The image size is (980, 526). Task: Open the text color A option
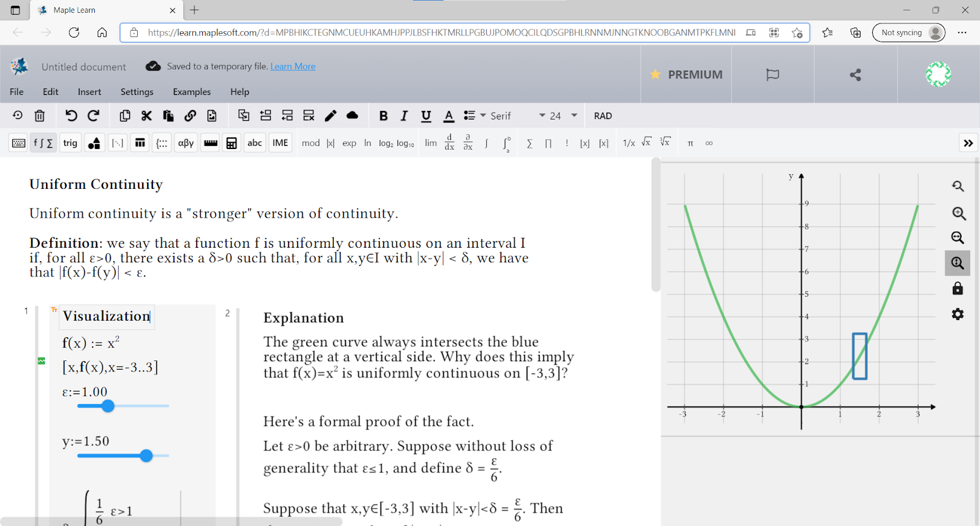449,115
